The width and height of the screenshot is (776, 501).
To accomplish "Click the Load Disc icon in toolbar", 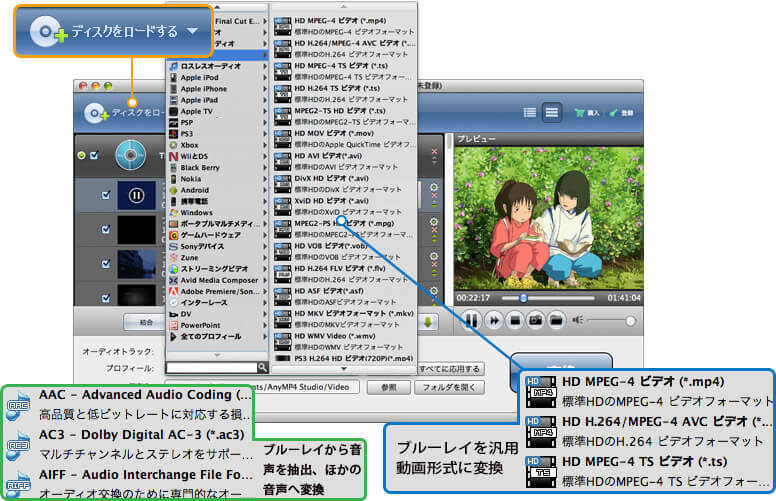I will tap(96, 113).
